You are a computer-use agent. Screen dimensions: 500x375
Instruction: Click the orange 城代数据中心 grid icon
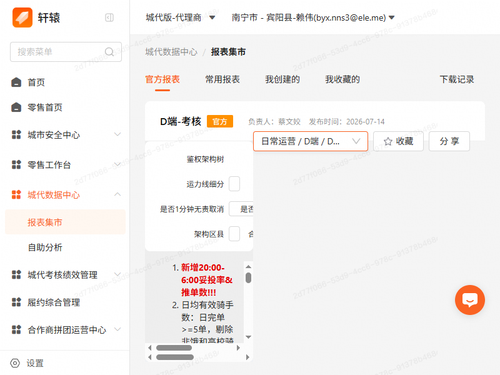(x=16, y=195)
